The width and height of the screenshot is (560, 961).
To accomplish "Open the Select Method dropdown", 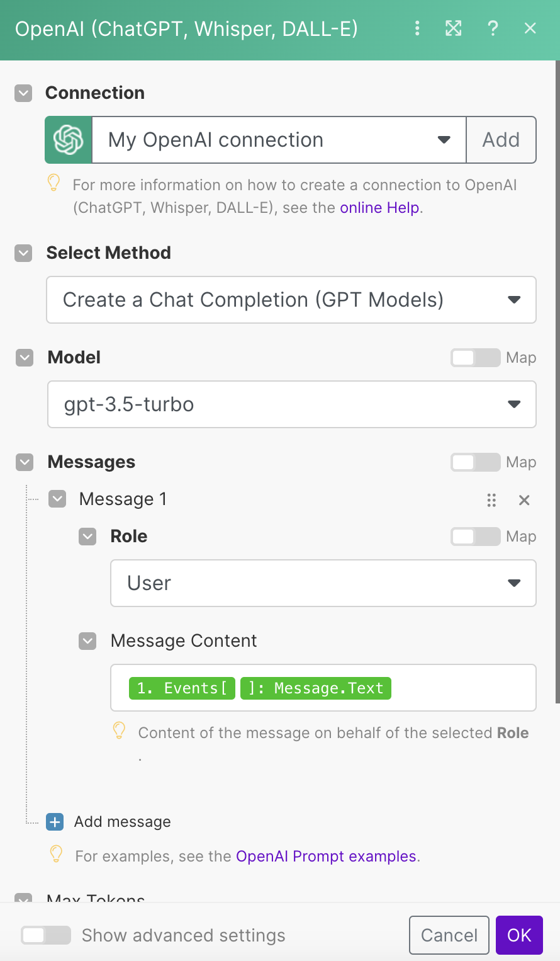I will pyautogui.click(x=291, y=300).
